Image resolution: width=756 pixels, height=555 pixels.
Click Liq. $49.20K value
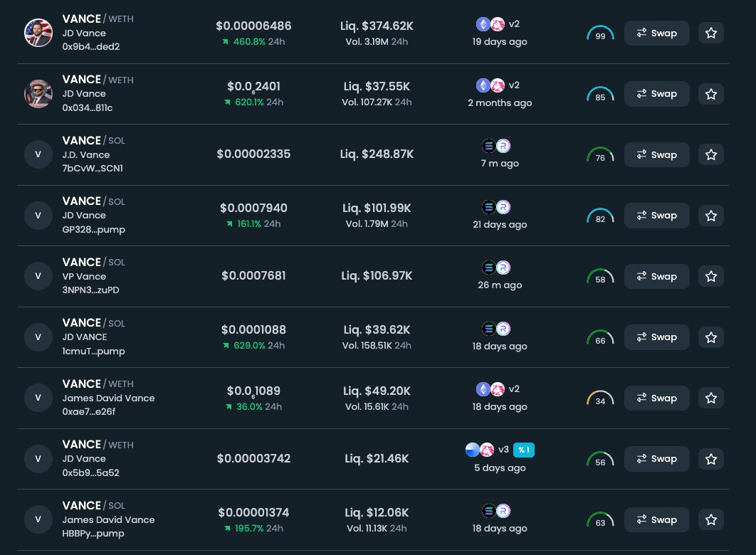pos(377,391)
